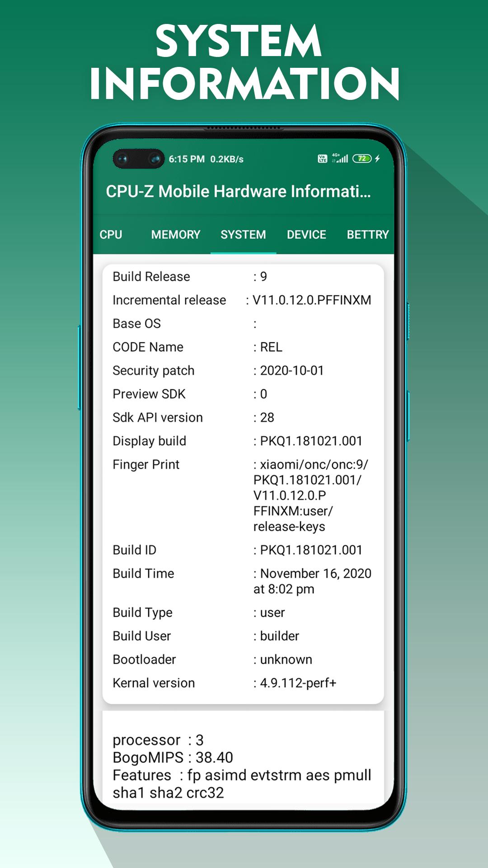Switch to the CPU tab

coord(111,235)
